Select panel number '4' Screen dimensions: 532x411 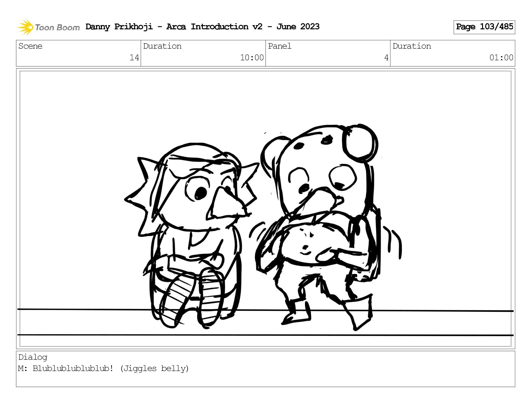pyautogui.click(x=386, y=58)
